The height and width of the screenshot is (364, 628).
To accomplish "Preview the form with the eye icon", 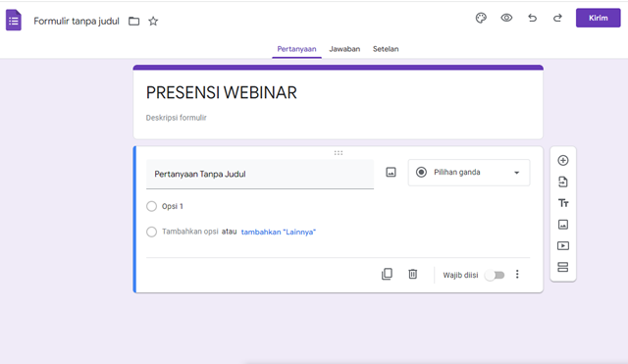I will pos(506,18).
